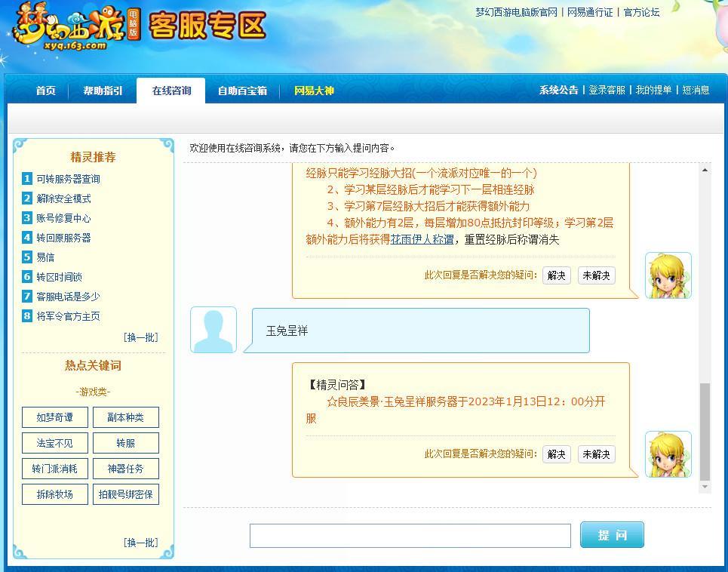
Task: Click the -游戏类- category label
Action: pyautogui.click(x=93, y=392)
